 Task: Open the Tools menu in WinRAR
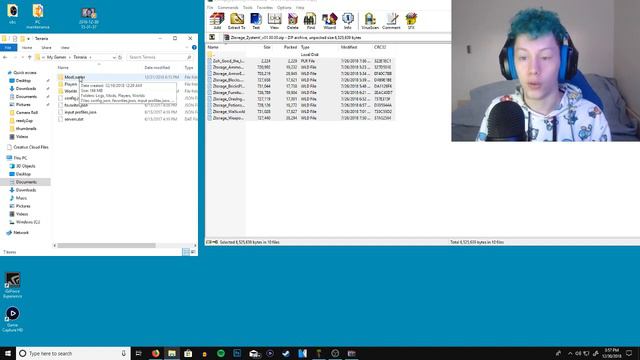248,7
